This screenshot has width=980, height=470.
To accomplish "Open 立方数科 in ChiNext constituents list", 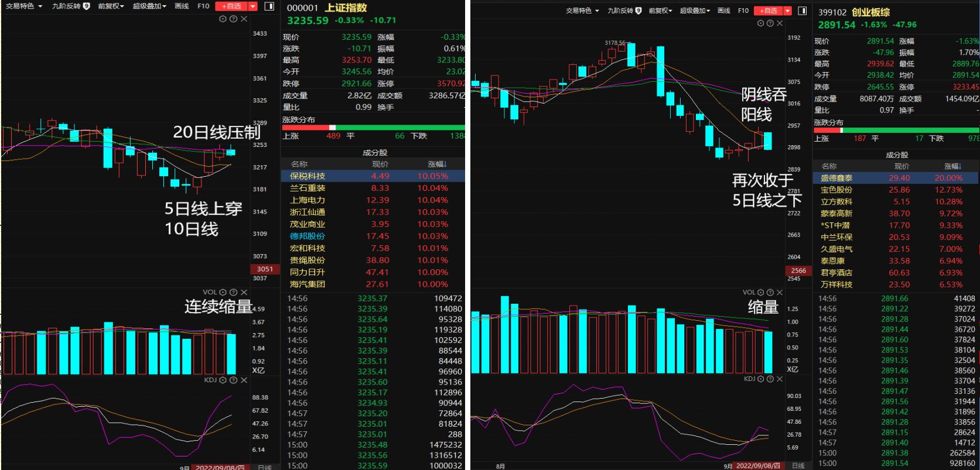I will pyautogui.click(x=896, y=201).
